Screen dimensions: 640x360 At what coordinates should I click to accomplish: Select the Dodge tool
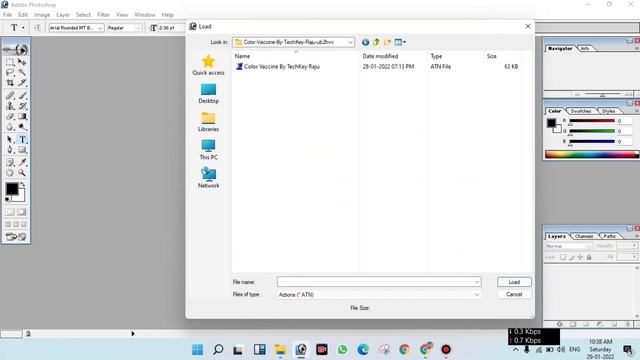tap(22, 127)
